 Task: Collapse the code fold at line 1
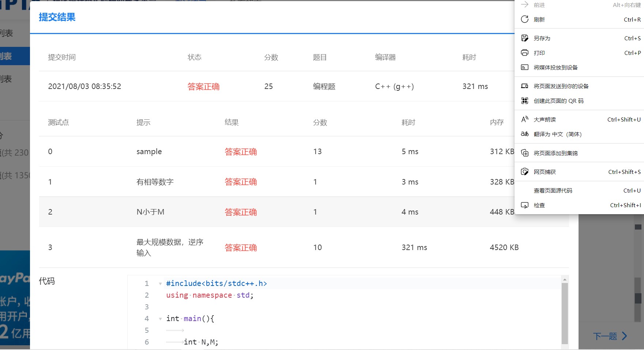pyautogui.click(x=160, y=283)
